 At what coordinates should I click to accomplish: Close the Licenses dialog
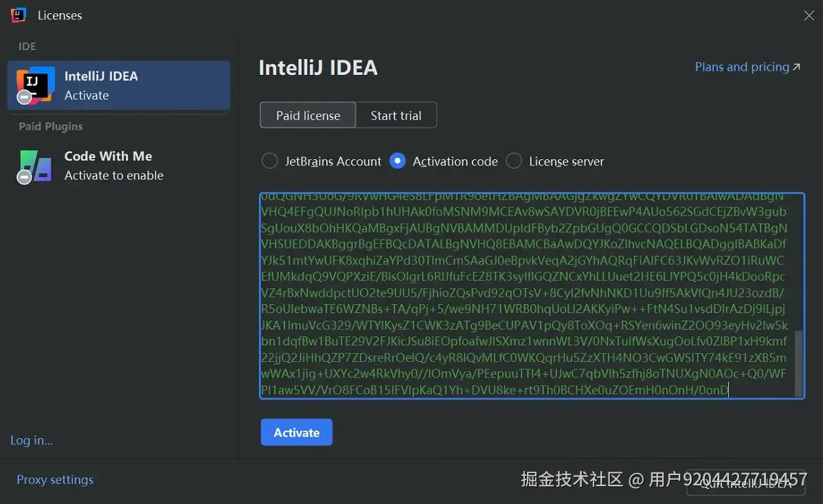point(809,15)
